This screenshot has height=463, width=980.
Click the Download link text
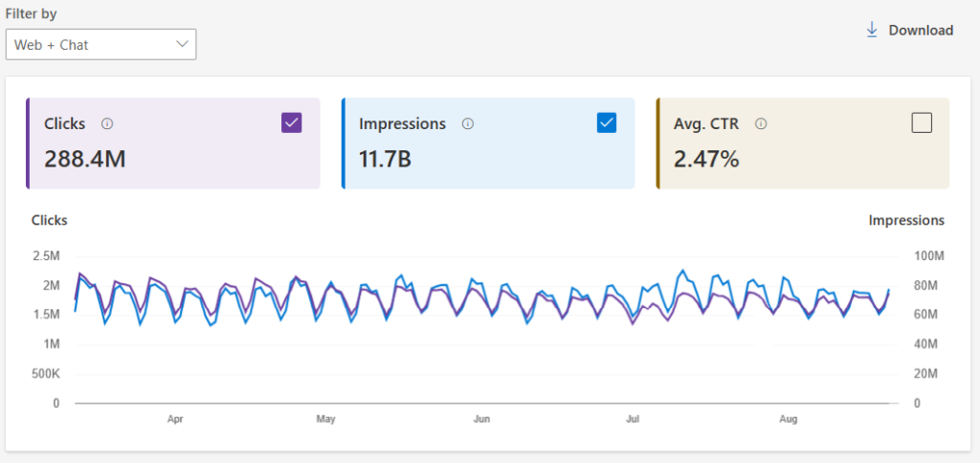[921, 30]
